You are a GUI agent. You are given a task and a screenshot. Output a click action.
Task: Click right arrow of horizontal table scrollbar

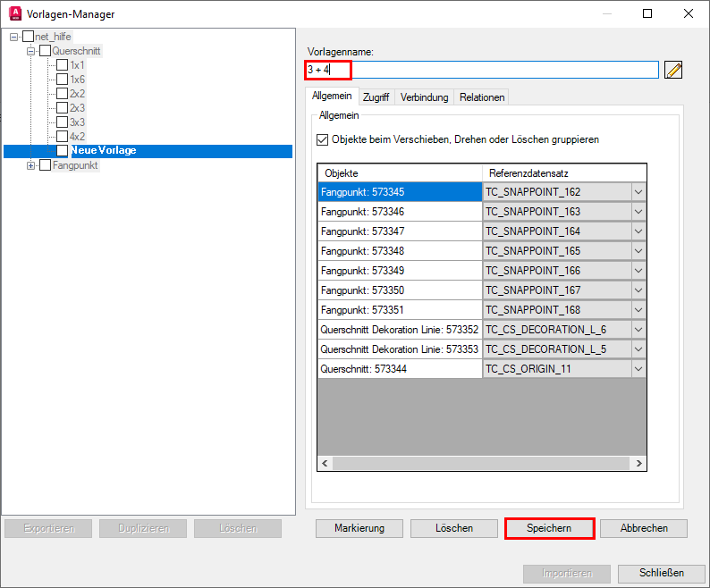click(638, 463)
